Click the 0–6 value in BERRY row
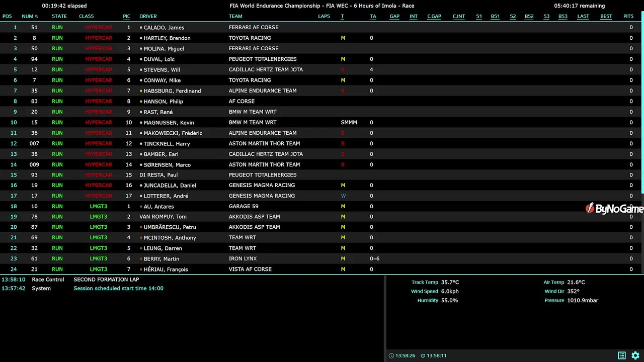The image size is (644, 362). 374,259
